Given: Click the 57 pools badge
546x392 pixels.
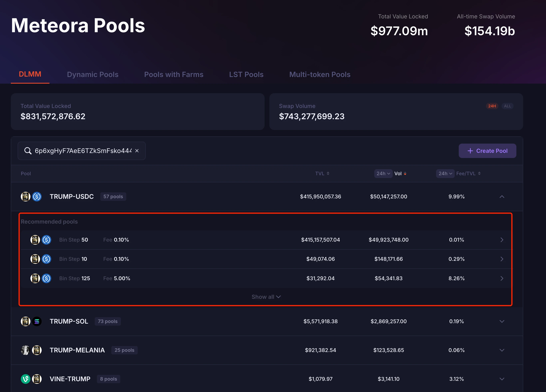Looking at the screenshot, I should click(x=113, y=196).
